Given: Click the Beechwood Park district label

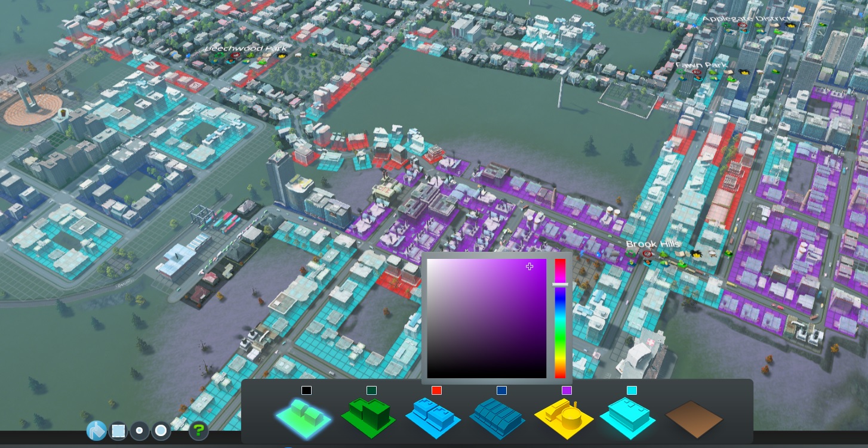Looking at the screenshot, I should pos(245,48).
